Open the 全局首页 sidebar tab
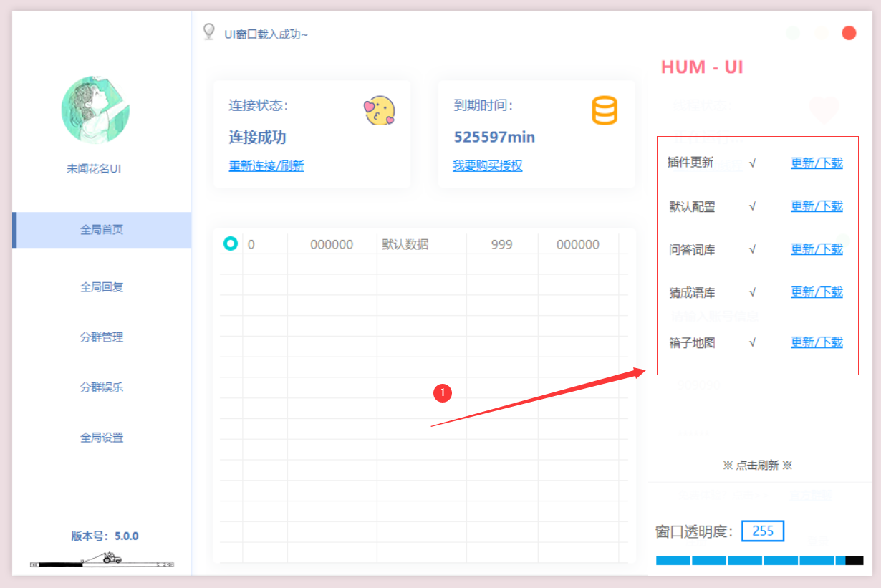Viewport: 881px width, 588px height. coord(102,230)
